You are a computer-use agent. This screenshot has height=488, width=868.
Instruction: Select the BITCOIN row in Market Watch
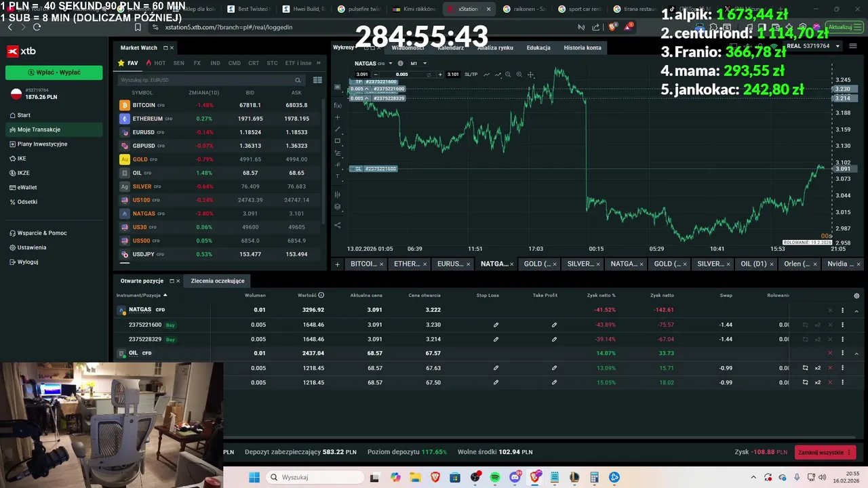(220, 105)
